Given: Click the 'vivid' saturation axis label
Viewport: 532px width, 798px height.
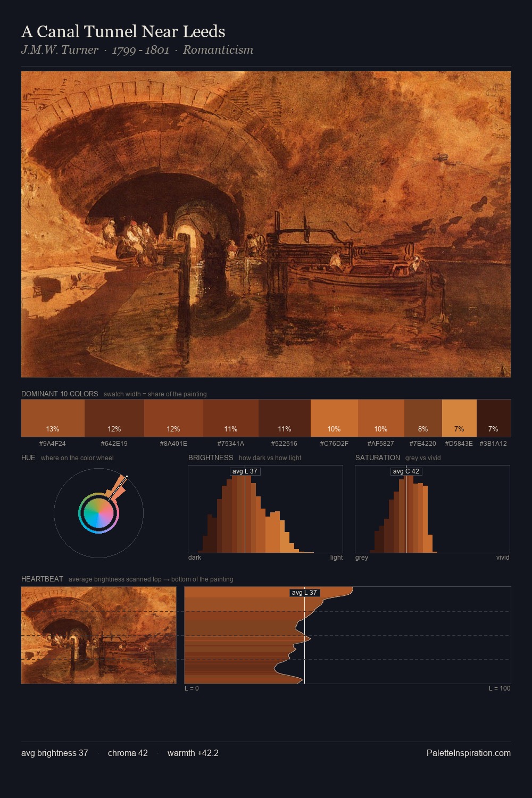Looking at the screenshot, I should pos(503,558).
